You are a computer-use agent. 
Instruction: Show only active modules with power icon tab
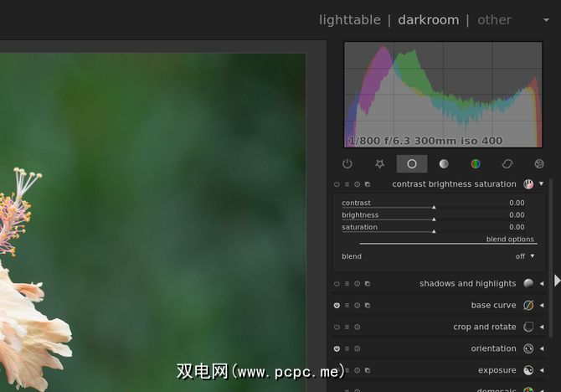(x=347, y=164)
